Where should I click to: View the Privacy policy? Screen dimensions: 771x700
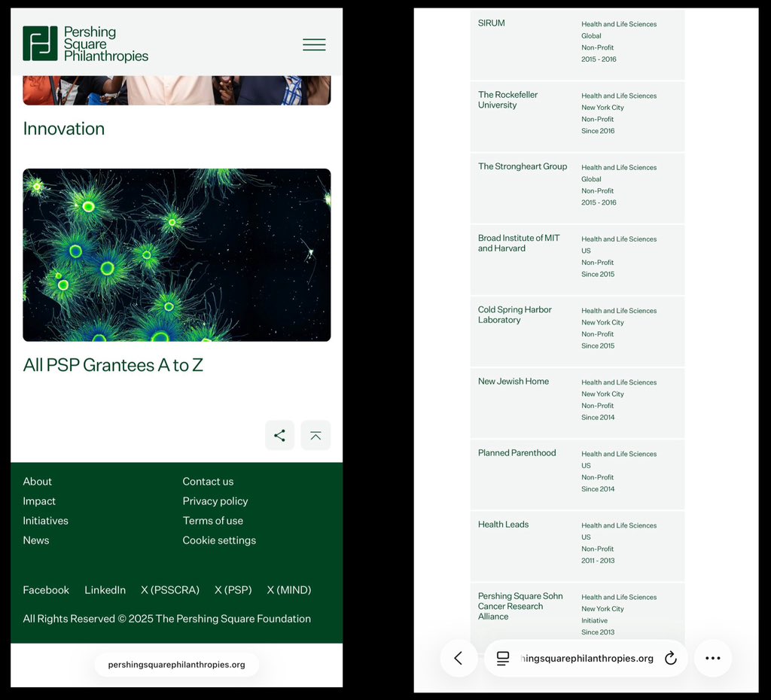tap(215, 501)
